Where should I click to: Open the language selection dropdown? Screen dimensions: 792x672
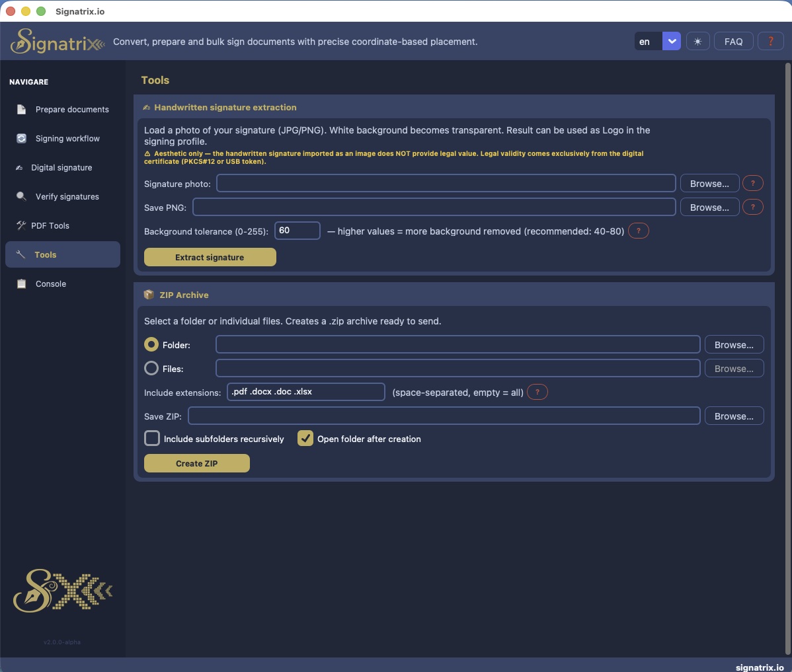coord(671,41)
